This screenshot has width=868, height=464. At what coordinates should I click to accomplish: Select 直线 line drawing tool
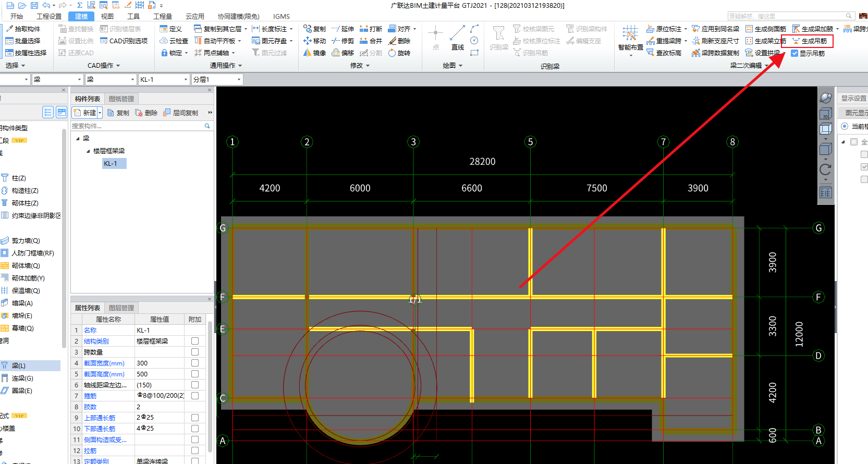[x=458, y=38]
